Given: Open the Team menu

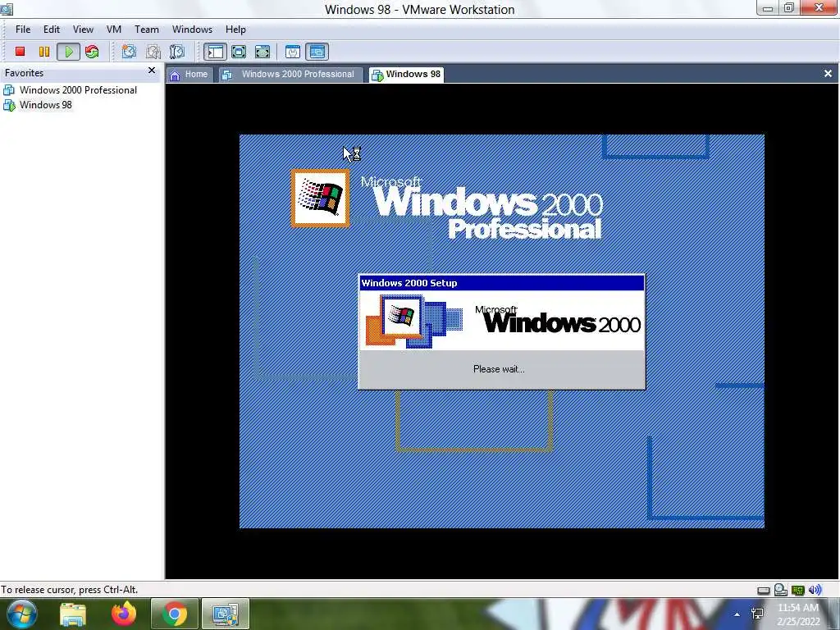Looking at the screenshot, I should point(146,30).
